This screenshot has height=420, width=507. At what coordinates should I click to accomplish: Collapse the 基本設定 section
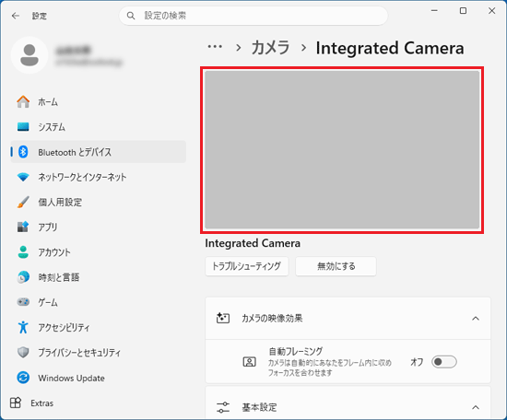(x=476, y=407)
